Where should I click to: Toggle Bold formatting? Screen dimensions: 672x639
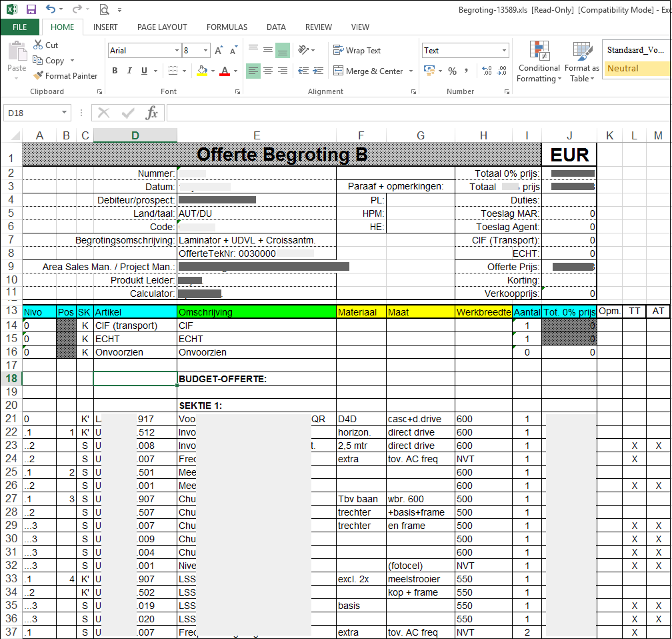pyautogui.click(x=115, y=71)
